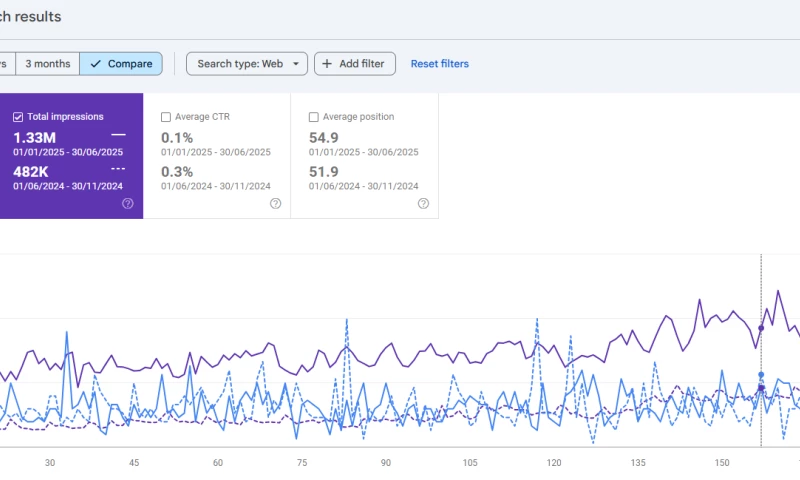This screenshot has width=800, height=480.
Task: Click the dropdown arrow next to Web
Action: click(x=296, y=64)
